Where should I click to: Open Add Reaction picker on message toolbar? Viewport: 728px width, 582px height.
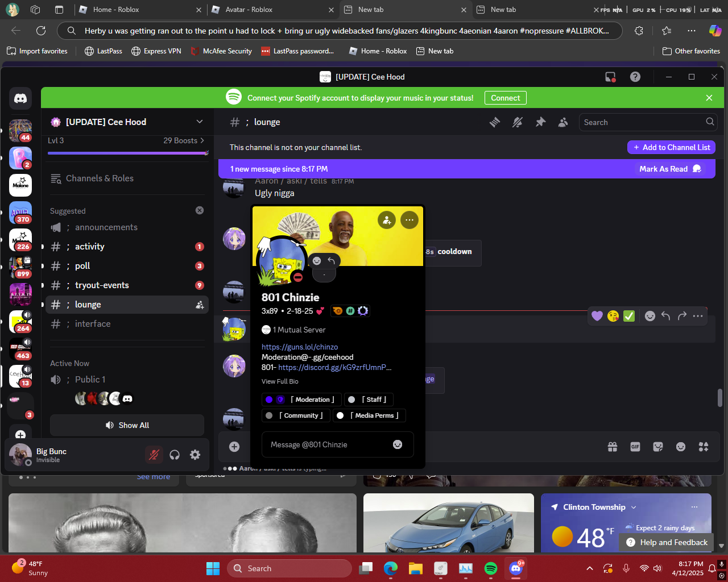[x=650, y=316]
